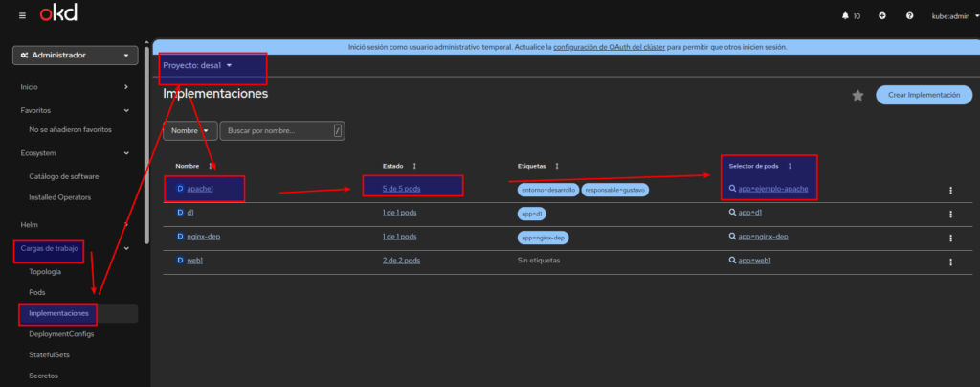Image resolution: width=980 pixels, height=387 pixels.
Task: Open the apache1 deployment link
Action: (x=200, y=189)
